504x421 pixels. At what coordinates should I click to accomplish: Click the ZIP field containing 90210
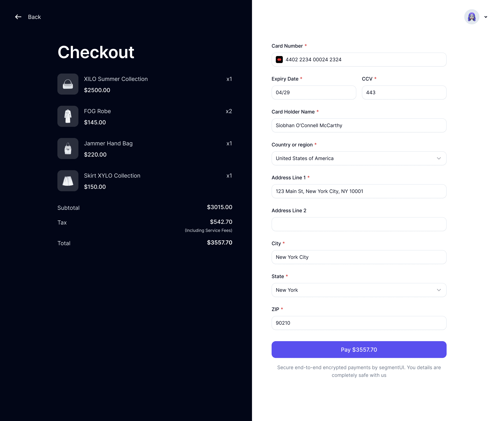pyautogui.click(x=359, y=323)
